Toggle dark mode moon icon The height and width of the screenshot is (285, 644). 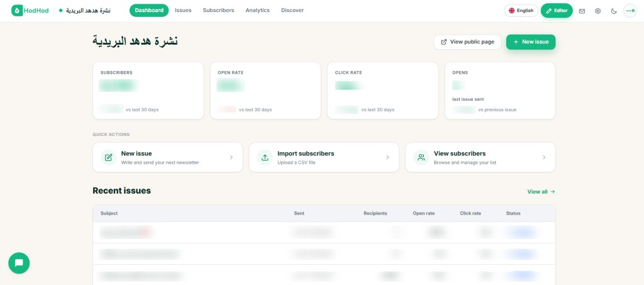[x=614, y=11]
